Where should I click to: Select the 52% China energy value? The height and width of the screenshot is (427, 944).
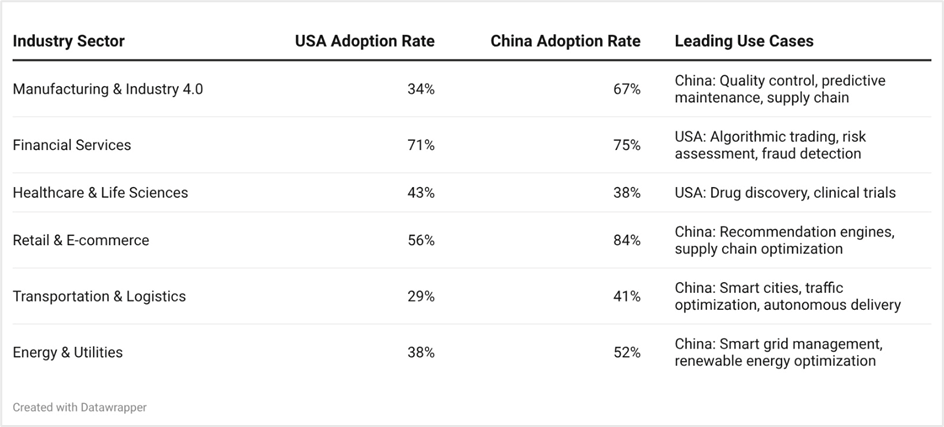click(x=627, y=352)
